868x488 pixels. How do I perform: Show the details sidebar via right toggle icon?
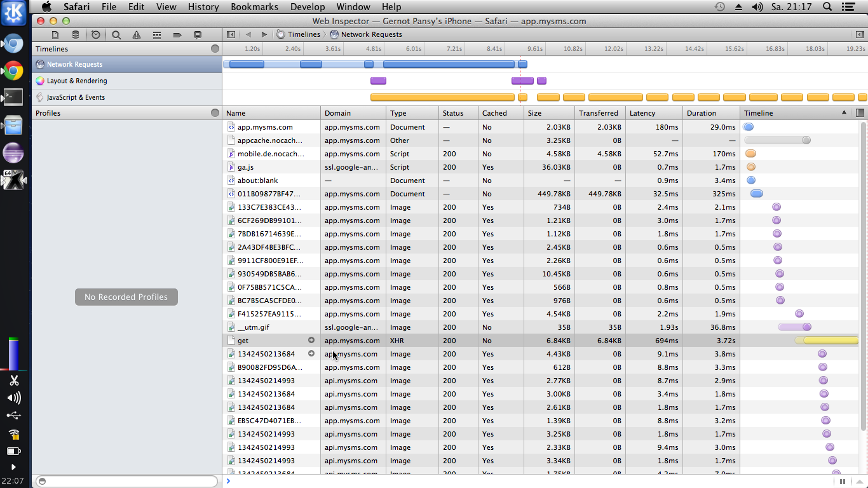pos(860,34)
